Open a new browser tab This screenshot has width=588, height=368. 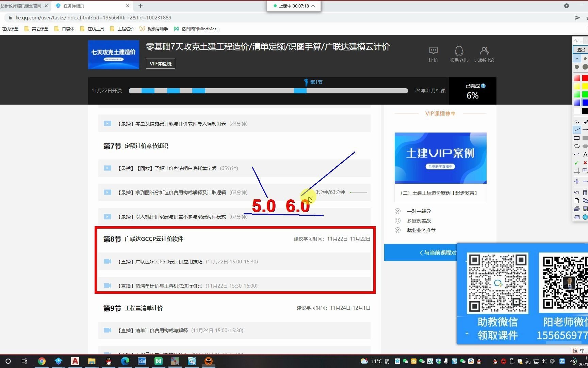pos(141,6)
